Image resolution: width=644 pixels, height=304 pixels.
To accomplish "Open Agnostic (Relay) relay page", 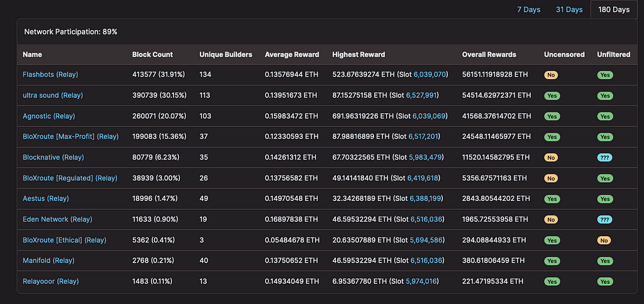I will pyautogui.click(x=50, y=116).
